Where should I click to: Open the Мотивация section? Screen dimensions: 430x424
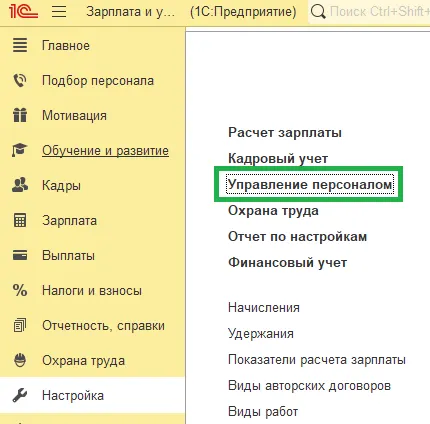pyautogui.click(x=74, y=116)
